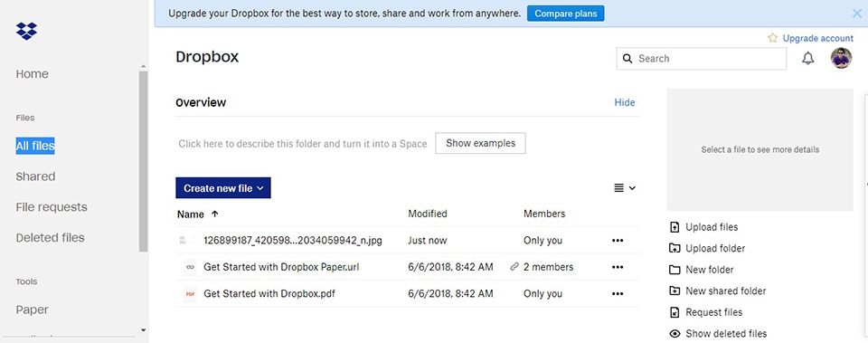Click 'Just now' modified time

click(x=428, y=241)
